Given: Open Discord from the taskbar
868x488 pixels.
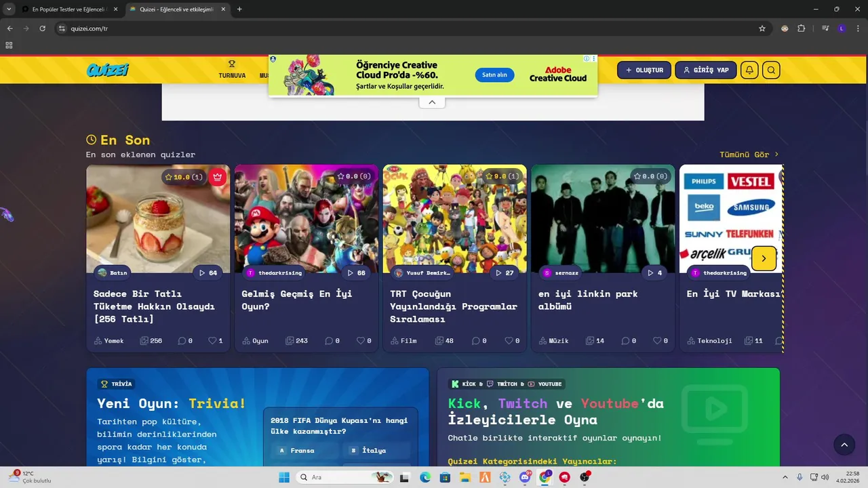Looking at the screenshot, I should click(525, 477).
